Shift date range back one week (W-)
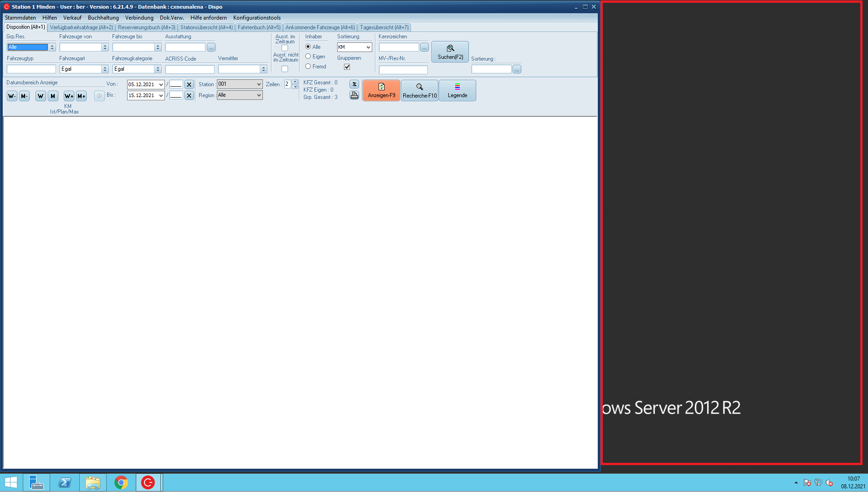 (12, 96)
